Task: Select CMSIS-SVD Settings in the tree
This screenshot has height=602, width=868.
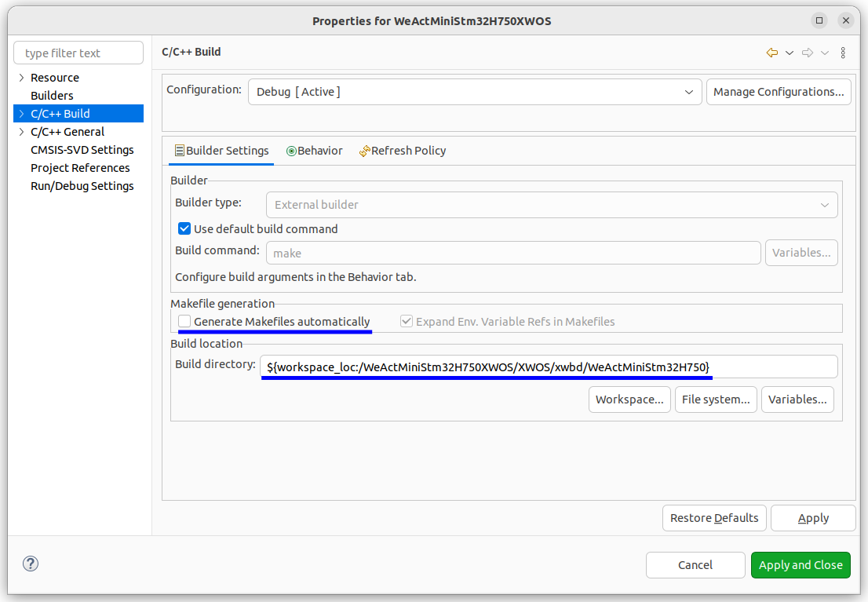Action: (82, 150)
